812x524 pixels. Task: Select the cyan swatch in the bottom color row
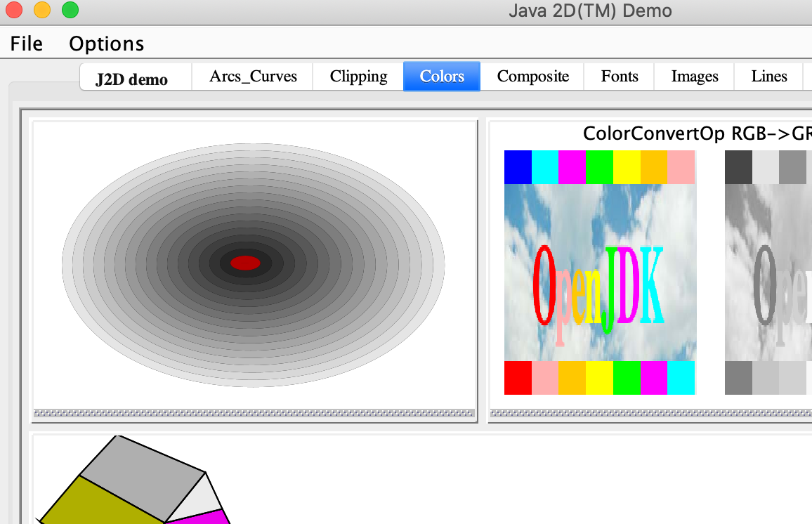pos(681,378)
